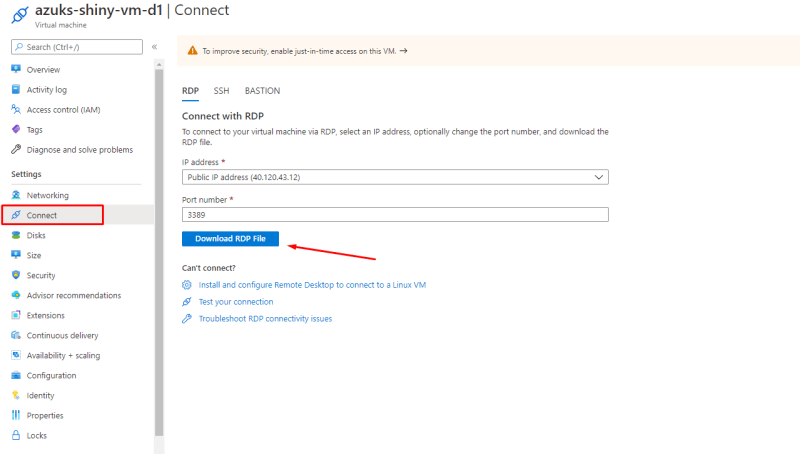This screenshot has height=454, width=800.
Task: Click the Connect plug icon in sidebar
Action: [16, 215]
